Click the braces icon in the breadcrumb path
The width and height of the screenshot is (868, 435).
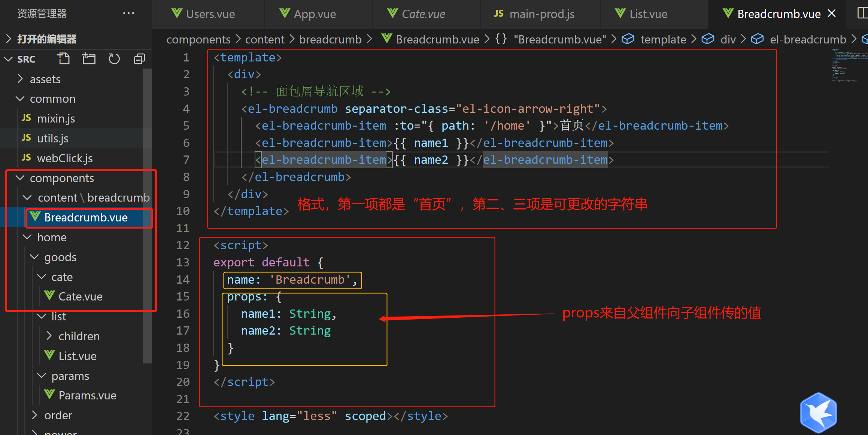click(x=501, y=39)
